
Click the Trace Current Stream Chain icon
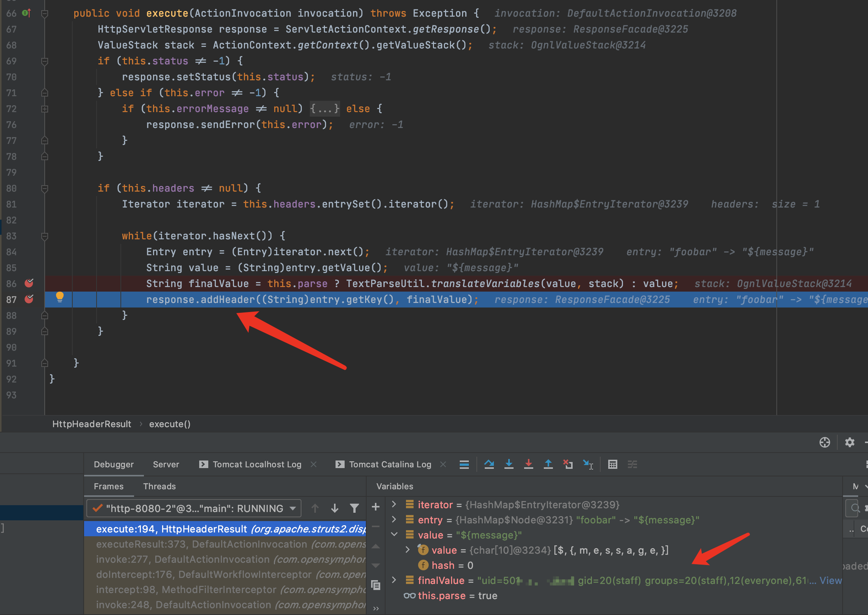[632, 464]
